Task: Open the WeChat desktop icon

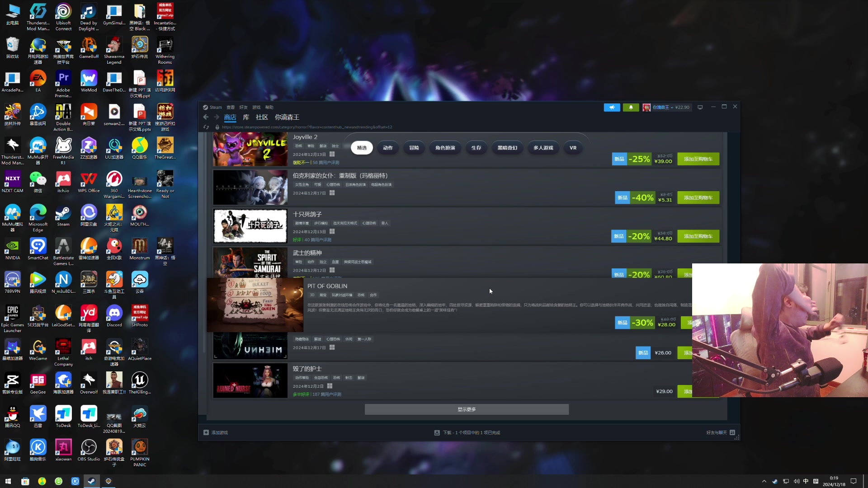Action: pos(38,182)
